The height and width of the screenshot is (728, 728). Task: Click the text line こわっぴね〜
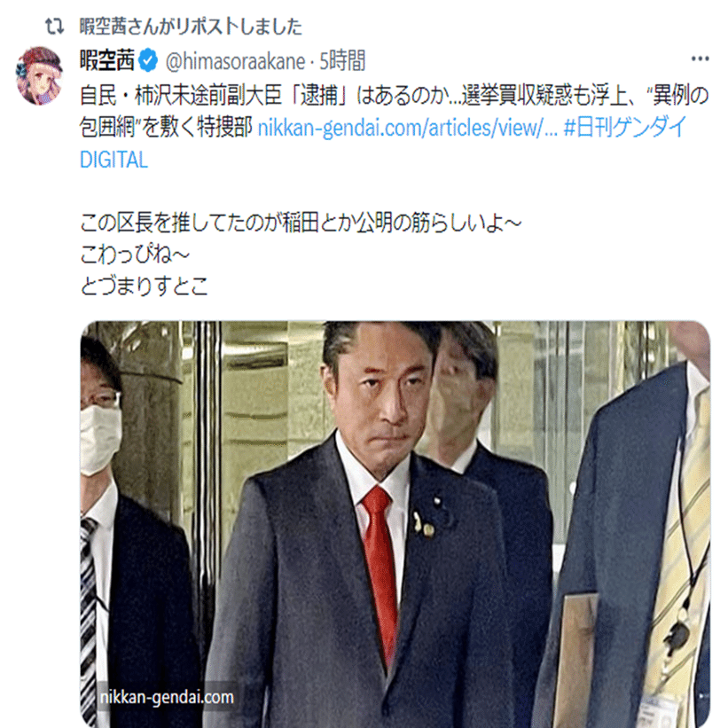135,254
